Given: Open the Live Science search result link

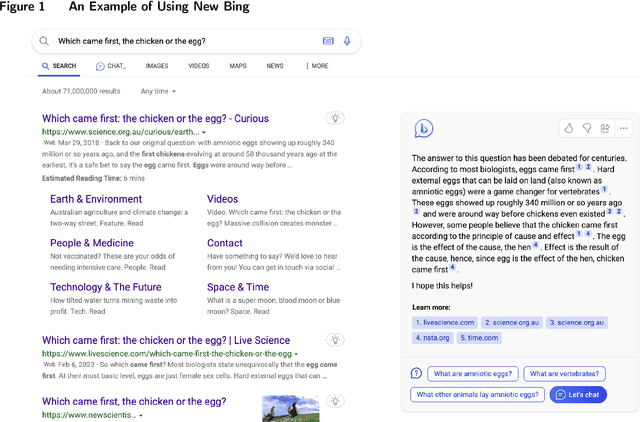Looking at the screenshot, I should tap(165, 340).
